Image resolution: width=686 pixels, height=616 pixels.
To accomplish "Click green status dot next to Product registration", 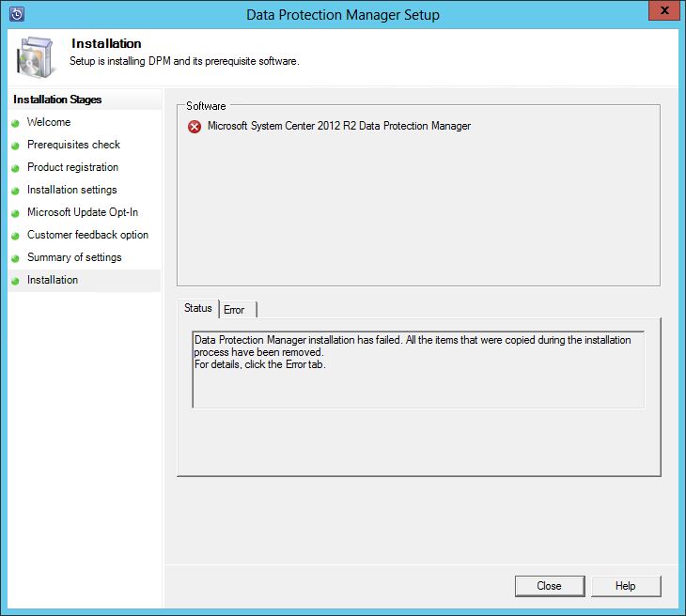I will pos(15,168).
